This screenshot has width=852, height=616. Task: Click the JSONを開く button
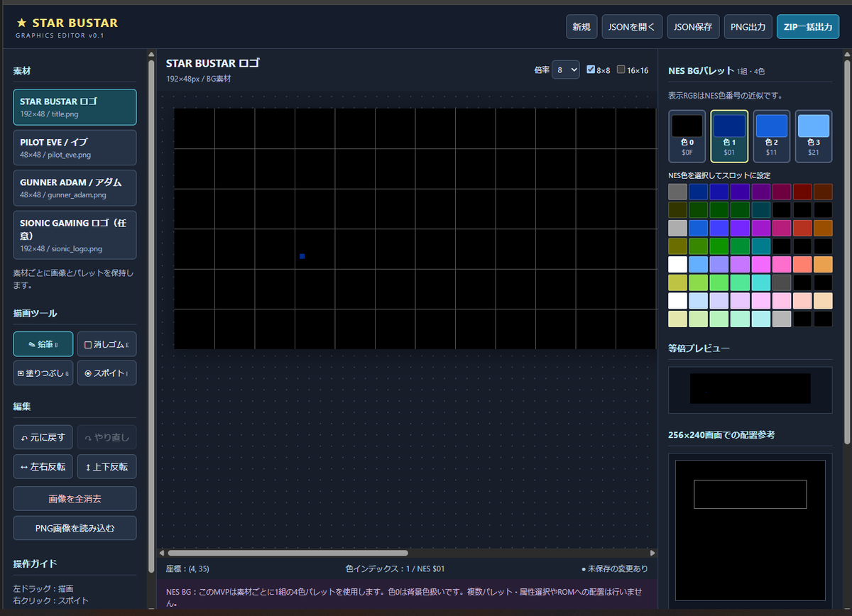[x=632, y=27]
